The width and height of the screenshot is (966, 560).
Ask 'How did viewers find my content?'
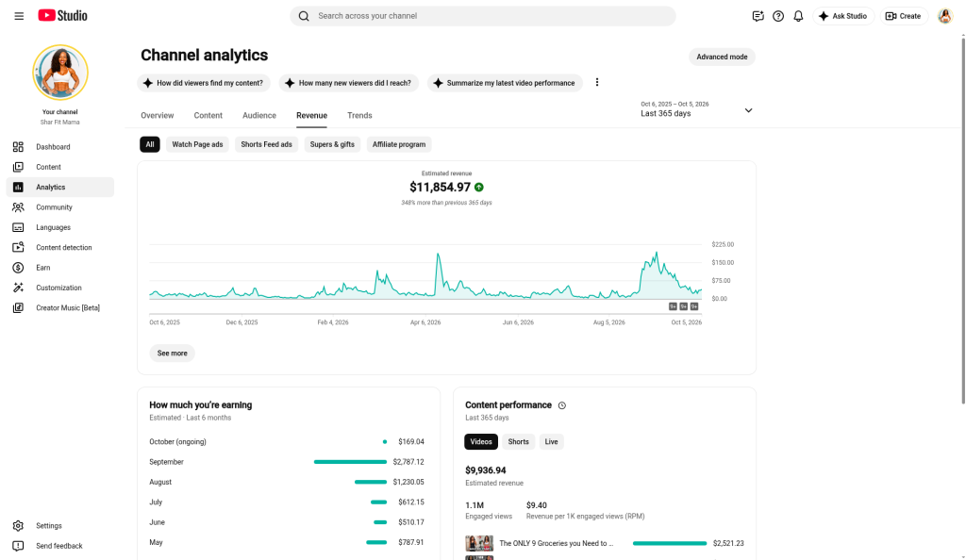(x=204, y=83)
